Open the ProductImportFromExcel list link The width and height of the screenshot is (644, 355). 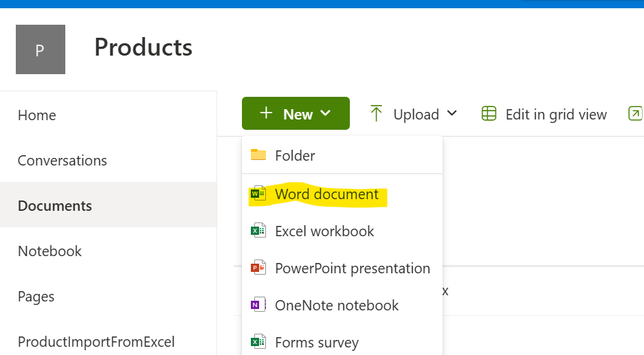96,342
